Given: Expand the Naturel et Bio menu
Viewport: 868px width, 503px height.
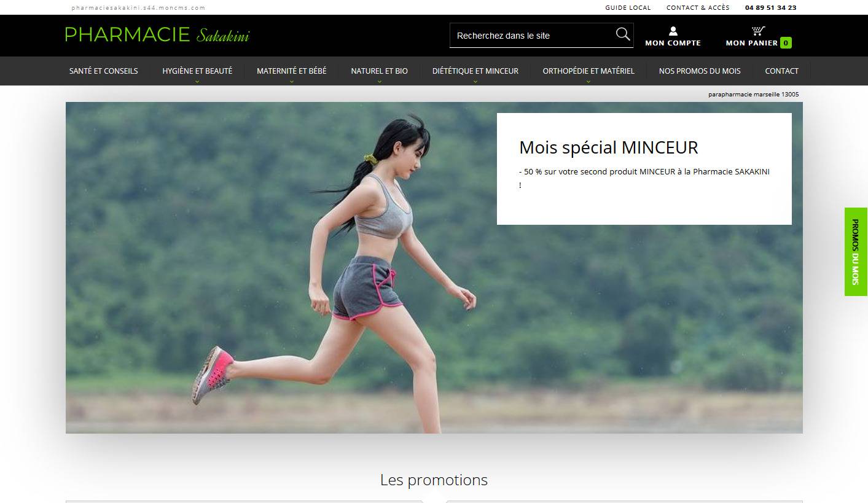Looking at the screenshot, I should click(379, 71).
